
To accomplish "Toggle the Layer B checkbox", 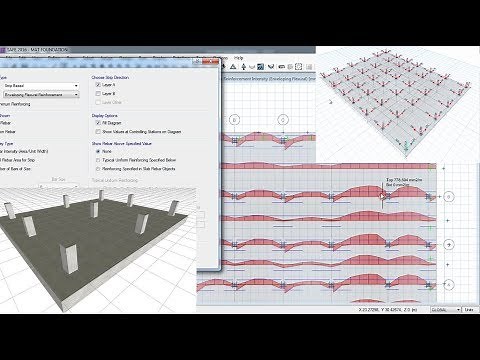I will point(98,94).
